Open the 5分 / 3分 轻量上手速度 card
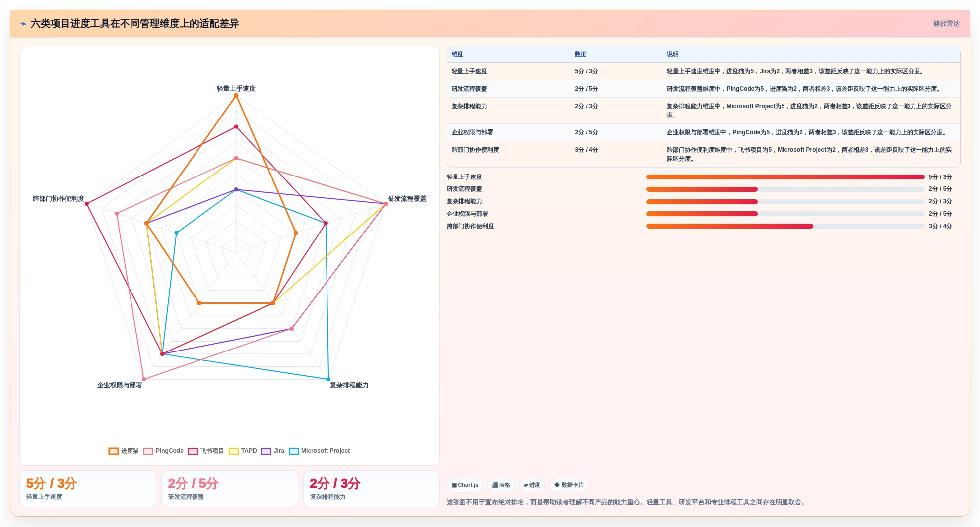 tap(88, 489)
